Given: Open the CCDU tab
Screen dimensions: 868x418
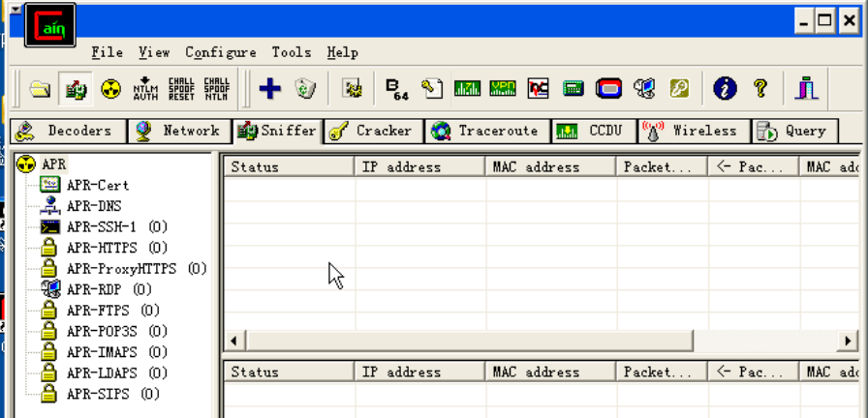Looking at the screenshot, I should pos(594,132).
